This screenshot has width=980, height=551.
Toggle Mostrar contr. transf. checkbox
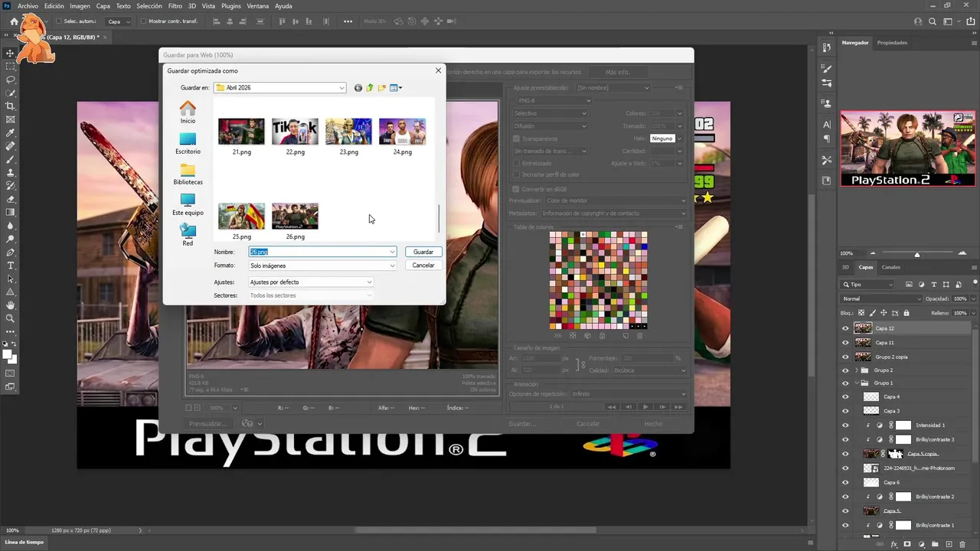pos(144,21)
